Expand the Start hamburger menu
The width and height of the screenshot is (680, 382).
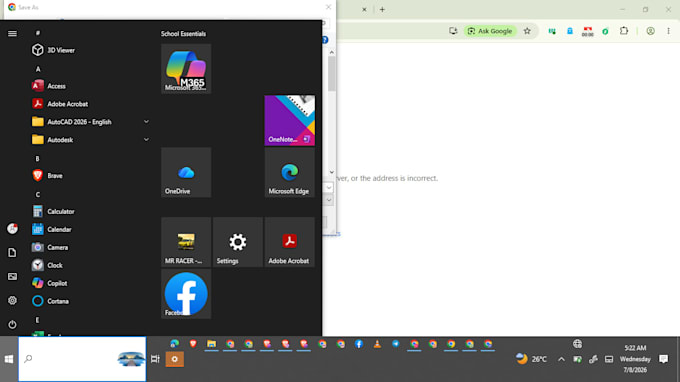tap(12, 33)
